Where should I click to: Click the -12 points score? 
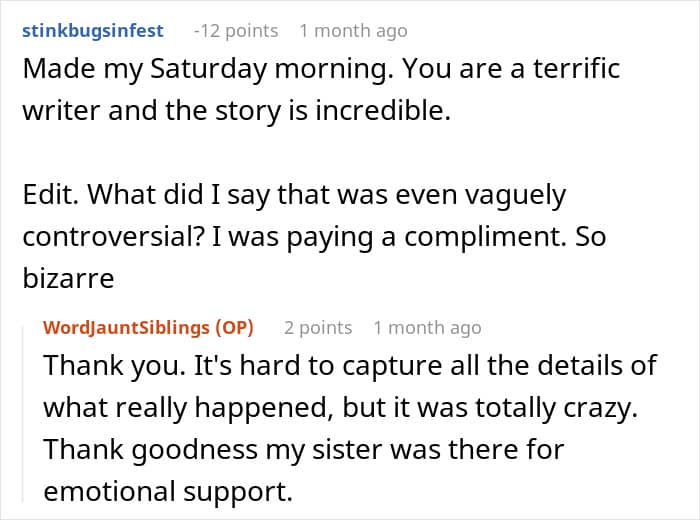(x=235, y=31)
